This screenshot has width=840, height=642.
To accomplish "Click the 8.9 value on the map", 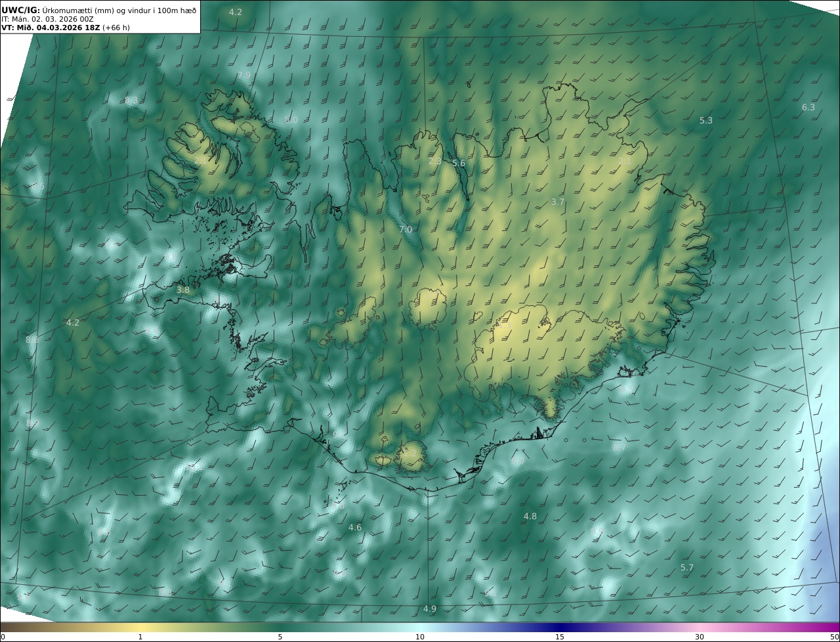I will point(32,423).
